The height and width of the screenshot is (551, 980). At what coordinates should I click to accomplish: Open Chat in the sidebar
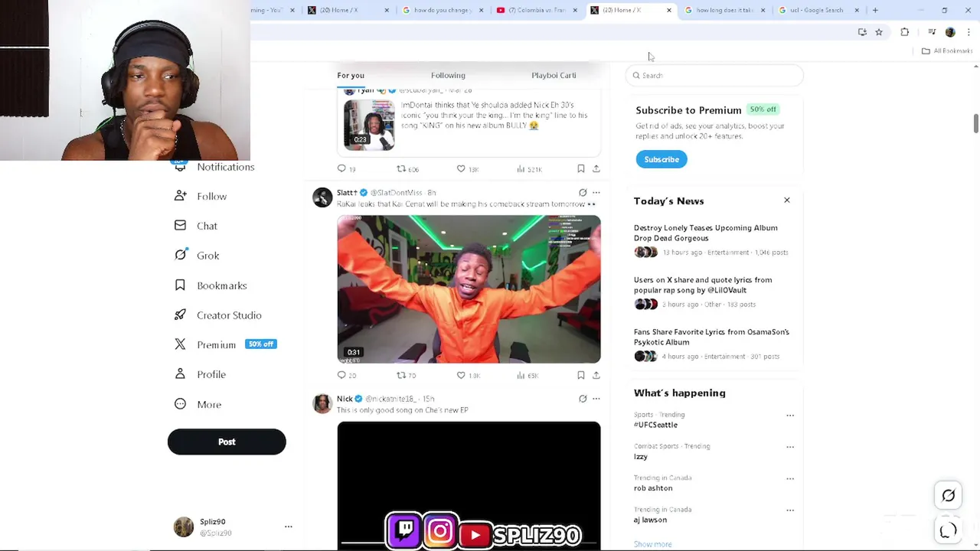pos(196,226)
